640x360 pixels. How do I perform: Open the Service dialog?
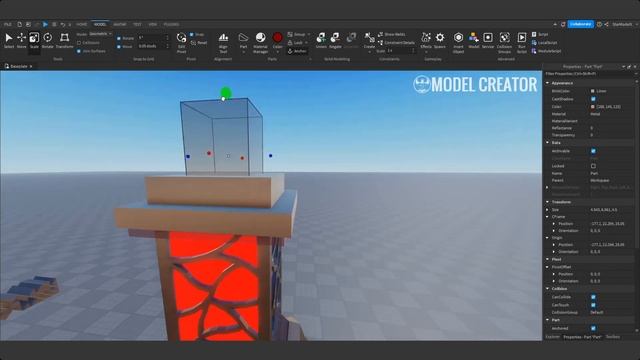488,40
